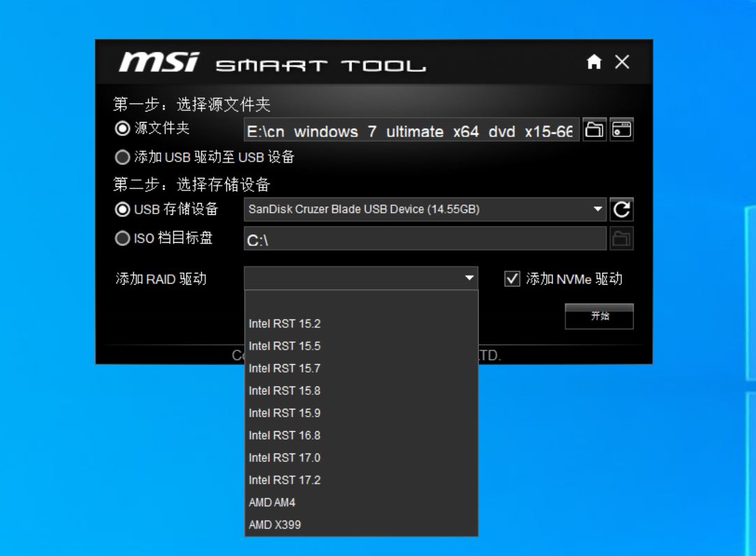Choose Intel RST 17.2 in the RAID dropdown list
Viewport: 756px width, 556px height.
[x=283, y=480]
